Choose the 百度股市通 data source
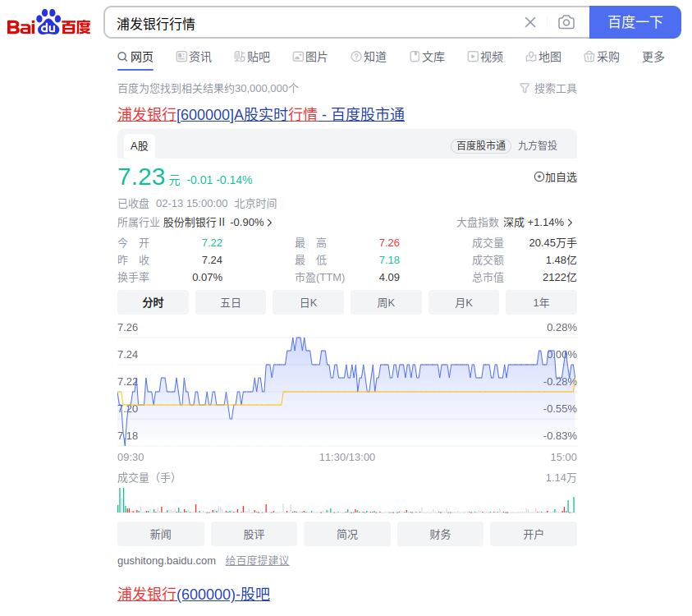Image resolution: width=692 pixels, height=616 pixels. point(480,145)
